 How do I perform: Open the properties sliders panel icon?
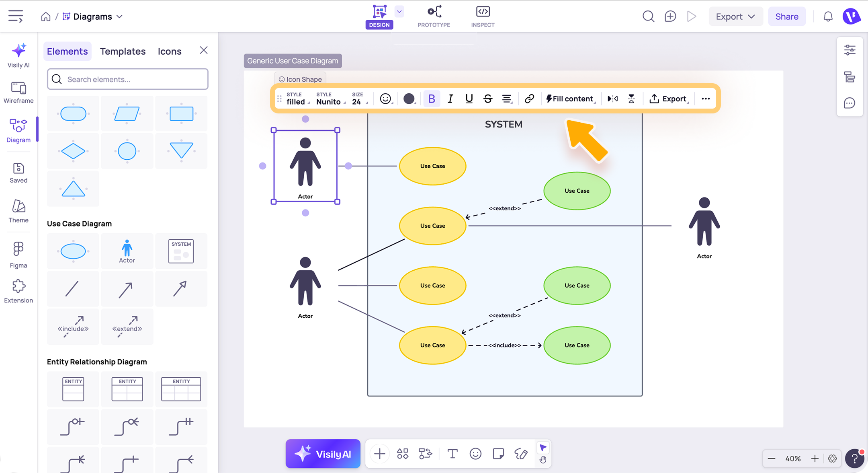point(850,50)
